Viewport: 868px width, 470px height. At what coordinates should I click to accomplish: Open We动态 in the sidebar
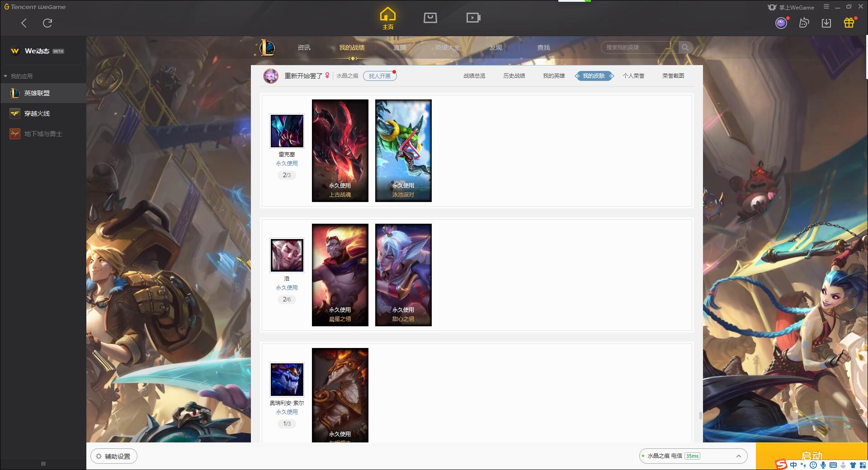point(37,51)
